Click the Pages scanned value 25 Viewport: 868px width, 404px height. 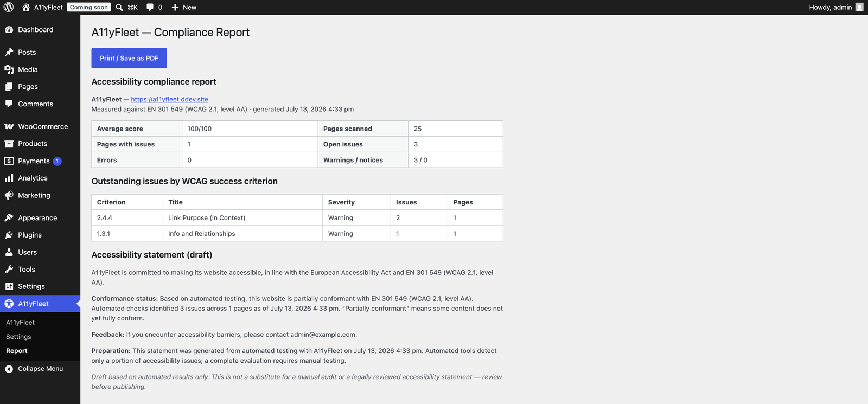pyautogui.click(x=418, y=129)
